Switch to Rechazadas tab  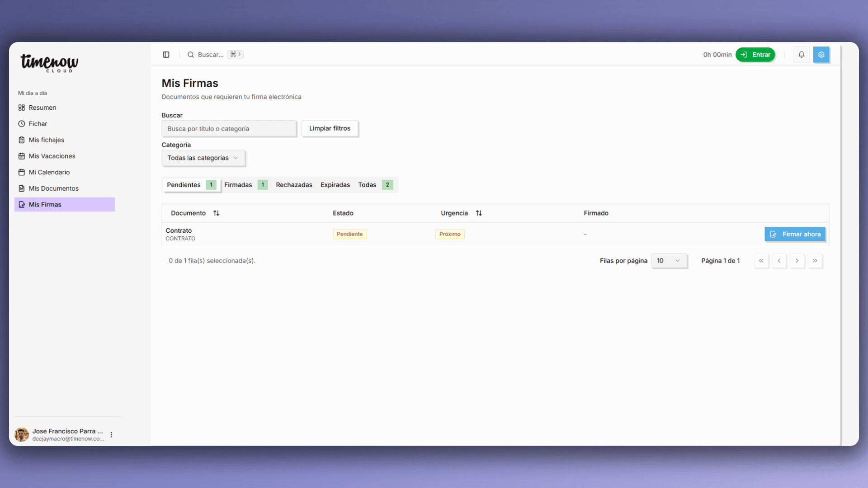pos(294,185)
